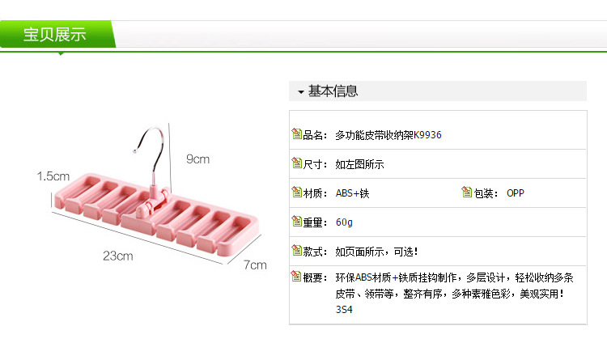Click the 9cm hook height label
Image resolution: width=607 pixels, height=364 pixels.
point(197,159)
